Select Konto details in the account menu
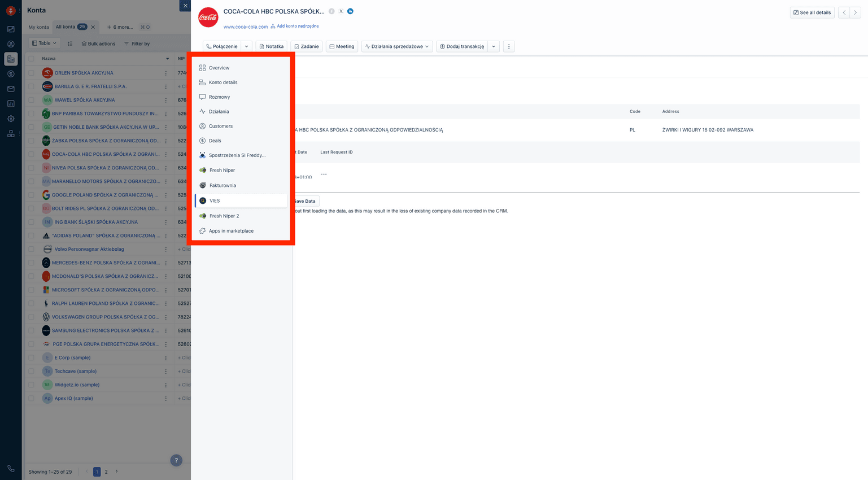This screenshot has width=868, height=480. click(241, 82)
